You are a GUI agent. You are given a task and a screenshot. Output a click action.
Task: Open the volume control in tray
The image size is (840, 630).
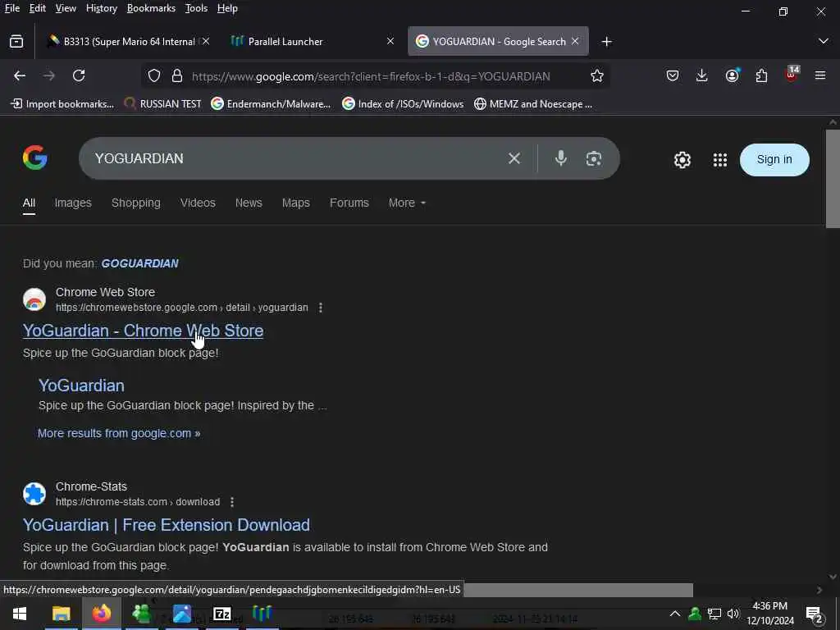point(733,614)
